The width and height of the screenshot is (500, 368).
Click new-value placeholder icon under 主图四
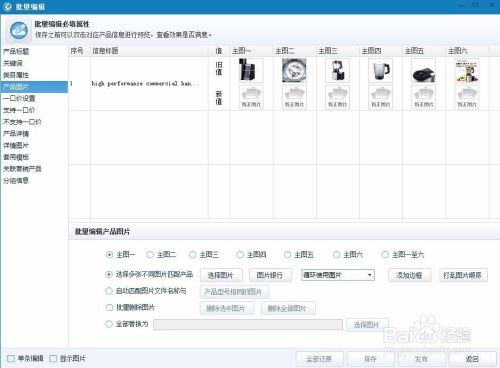(x=380, y=97)
